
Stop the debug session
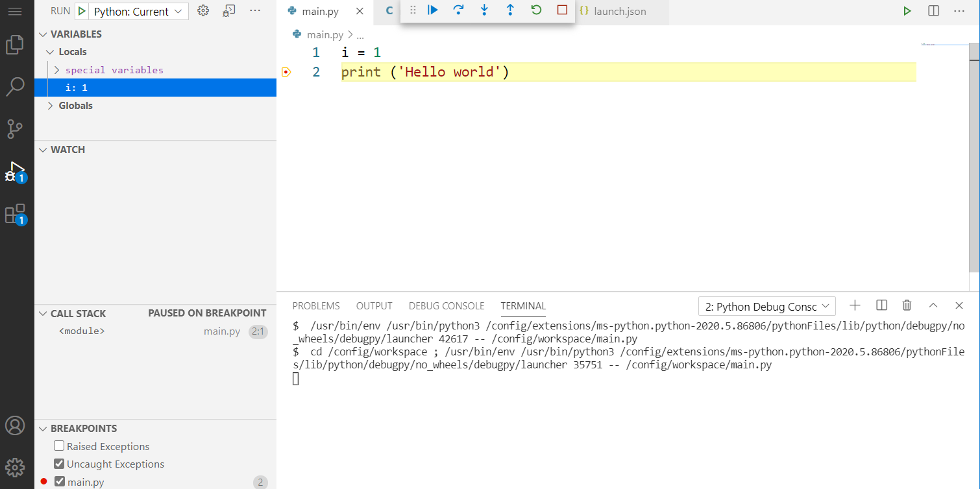pos(562,10)
